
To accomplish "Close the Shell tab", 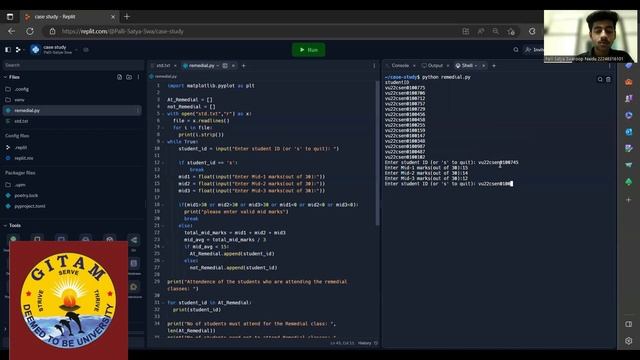I will pos(484,65).
